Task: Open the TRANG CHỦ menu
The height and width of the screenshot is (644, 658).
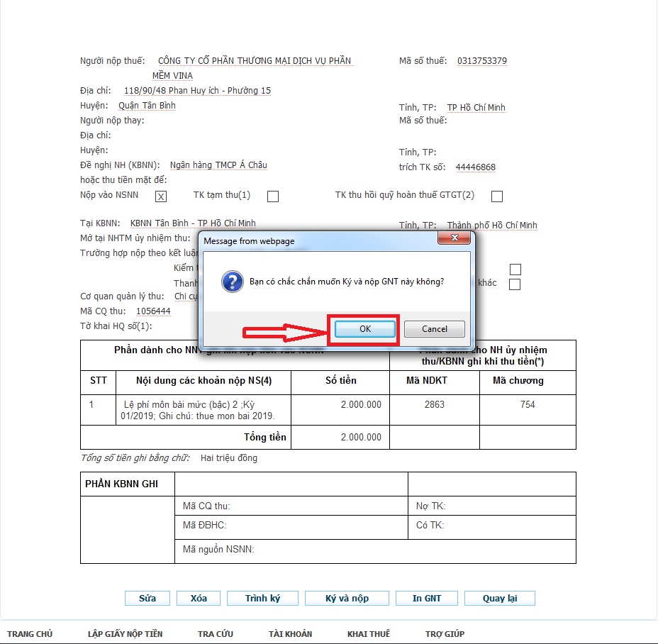Action: click(30, 633)
